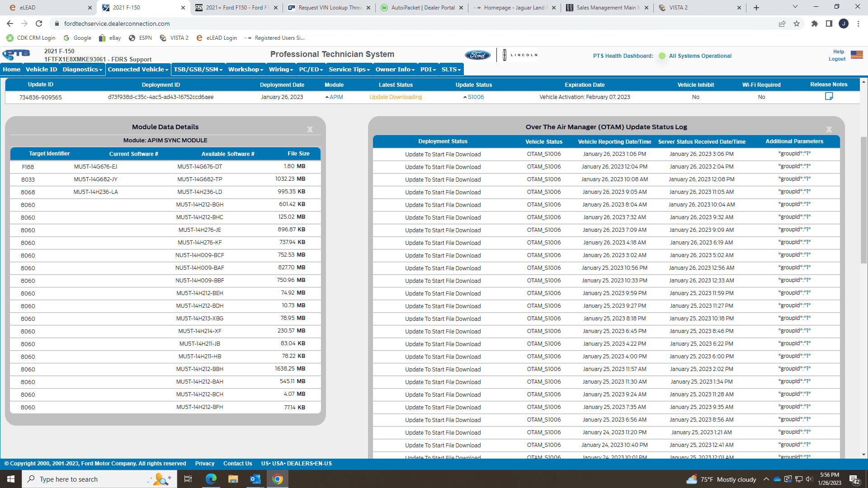
Task: Click the US flag language icon
Action: (x=857, y=55)
